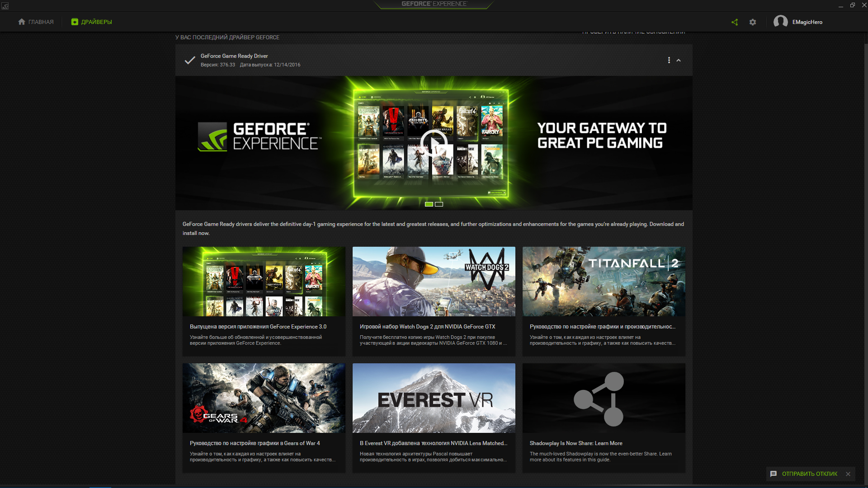This screenshot has width=868, height=488.
Task: Dismiss the feedback bar with X
Action: click(848, 474)
